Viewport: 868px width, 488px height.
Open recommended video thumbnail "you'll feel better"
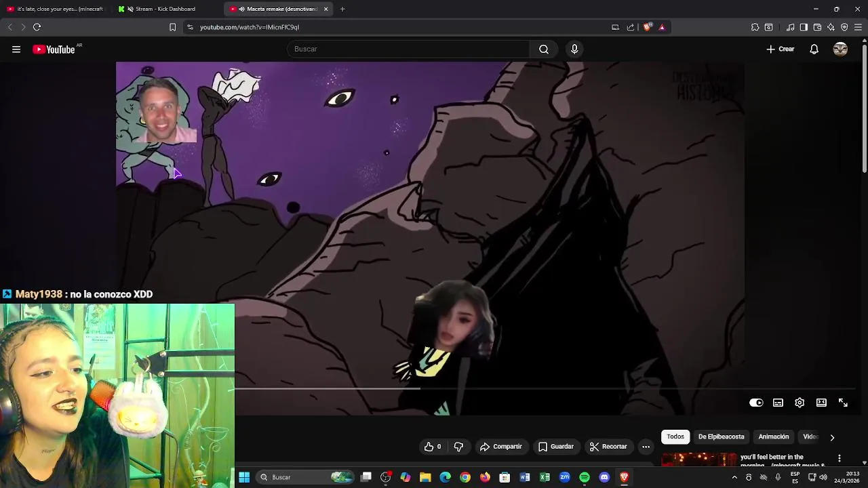click(698, 460)
